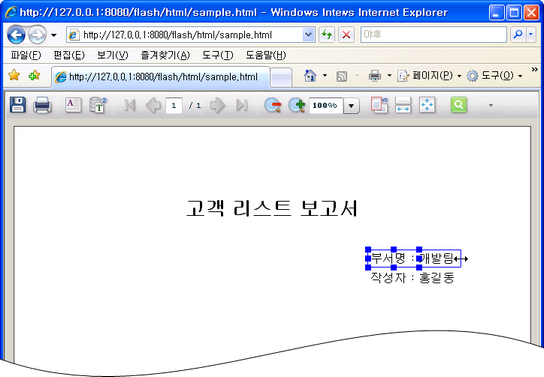Click the browser refresh button
The image size is (544, 377).
326,35
